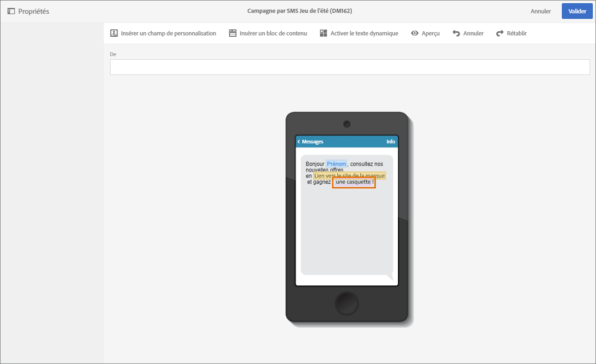Image resolution: width=596 pixels, height=364 pixels.
Task: Click the blue Valider button
Action: [577, 11]
